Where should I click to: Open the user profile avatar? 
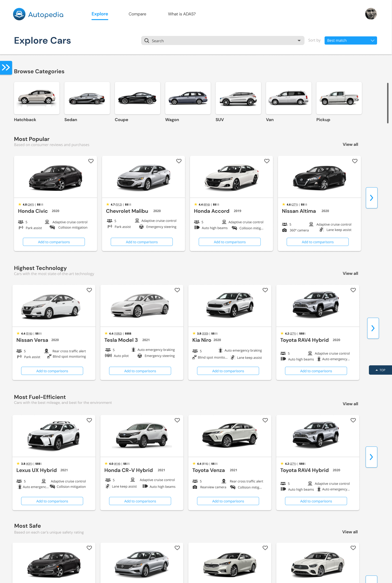[371, 14]
